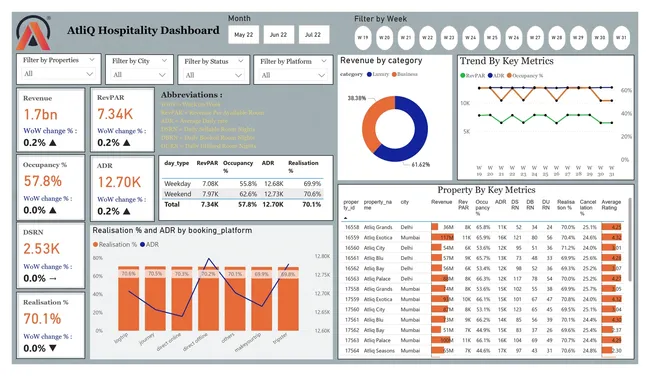The height and width of the screenshot is (376, 650).
Task: Click property id 16558 in table
Action: click(x=352, y=227)
